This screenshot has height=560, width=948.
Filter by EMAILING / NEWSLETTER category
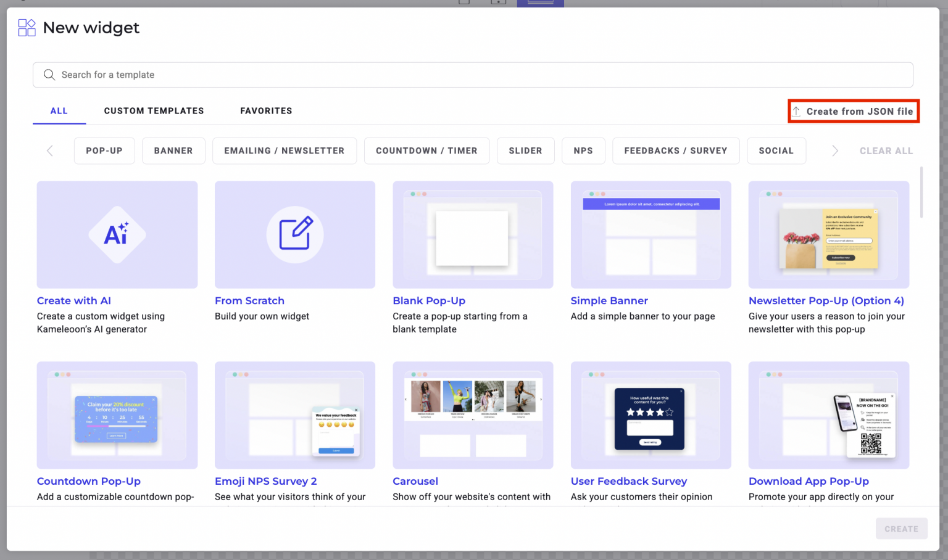[284, 150]
